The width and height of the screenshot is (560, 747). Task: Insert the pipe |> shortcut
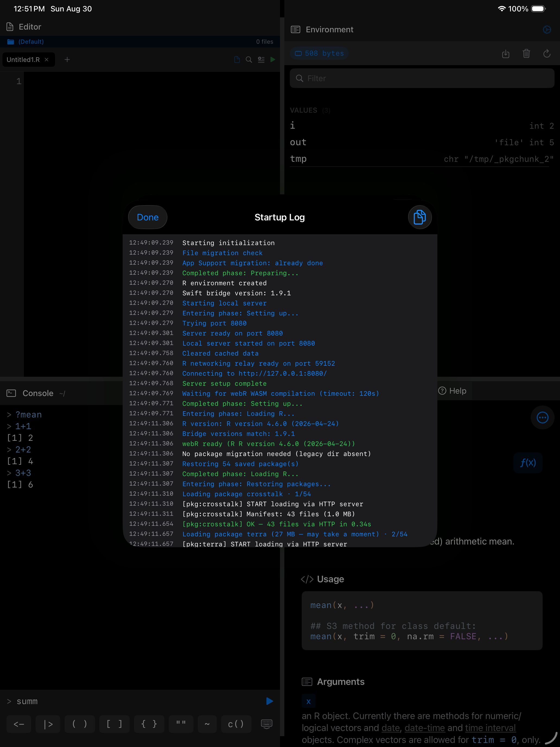48,724
